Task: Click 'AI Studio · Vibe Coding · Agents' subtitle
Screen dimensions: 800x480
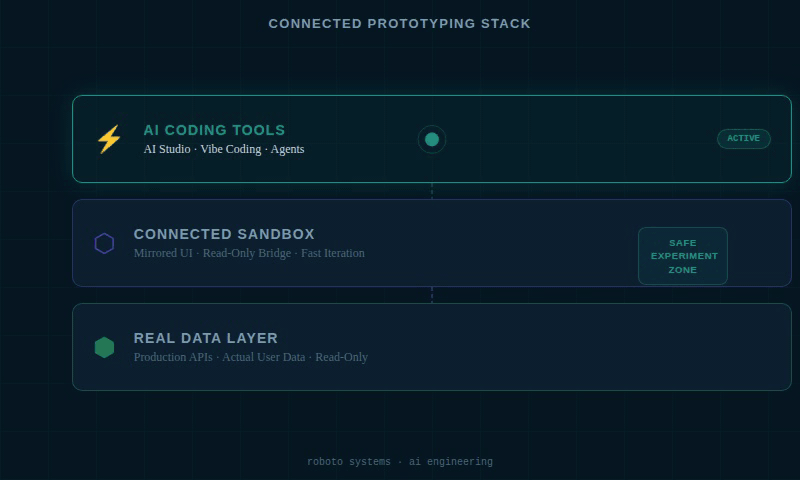Action: 224,149
